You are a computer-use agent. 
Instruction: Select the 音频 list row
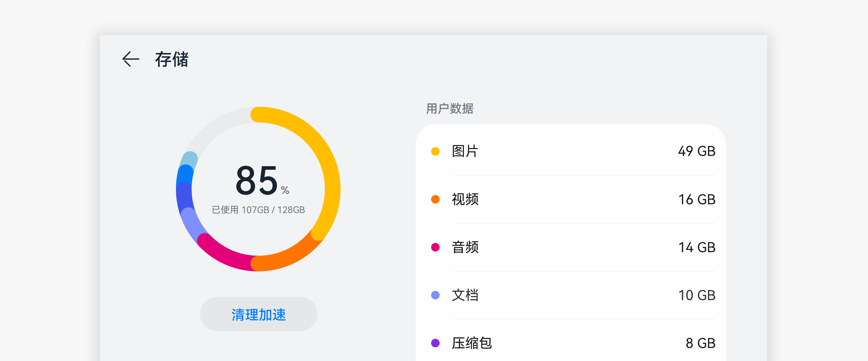pos(465,247)
